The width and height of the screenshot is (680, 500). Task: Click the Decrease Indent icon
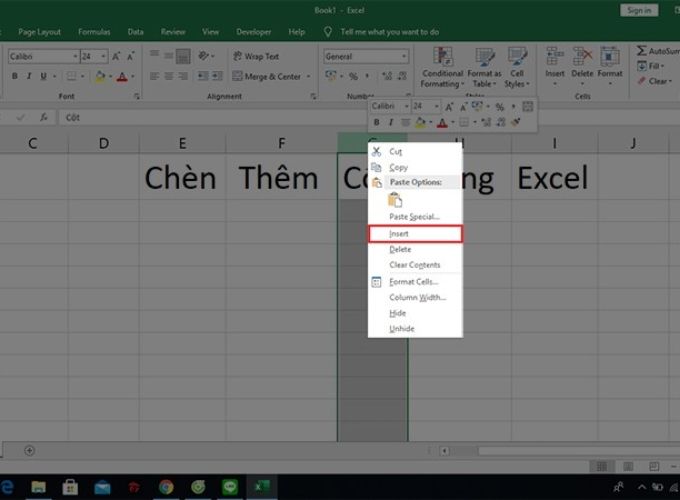pos(203,76)
